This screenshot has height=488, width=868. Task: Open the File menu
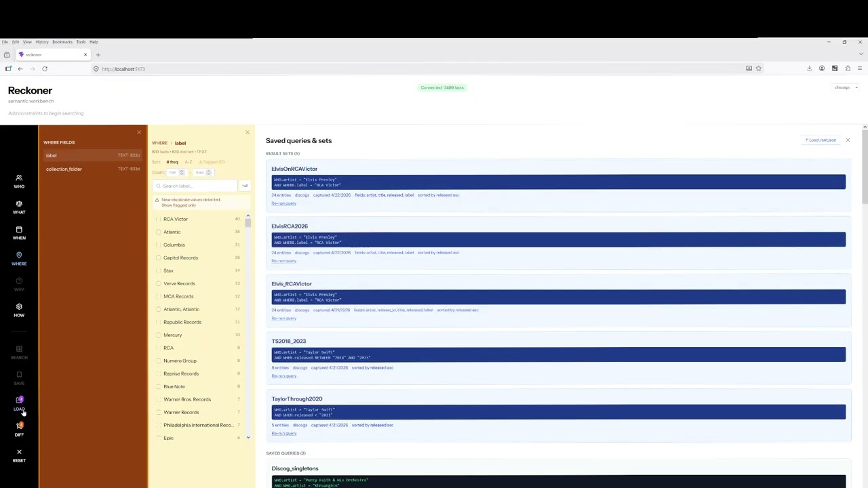click(5, 42)
